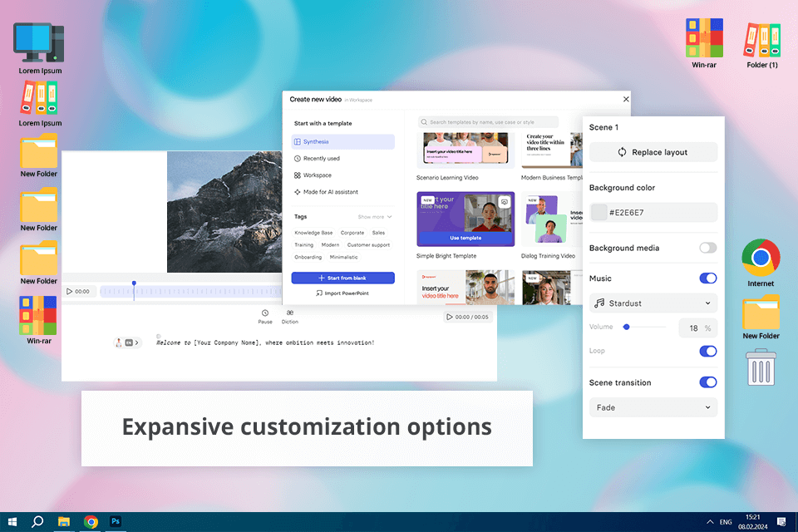Click Import PowerPoint
The height and width of the screenshot is (532, 798).
coord(343,293)
